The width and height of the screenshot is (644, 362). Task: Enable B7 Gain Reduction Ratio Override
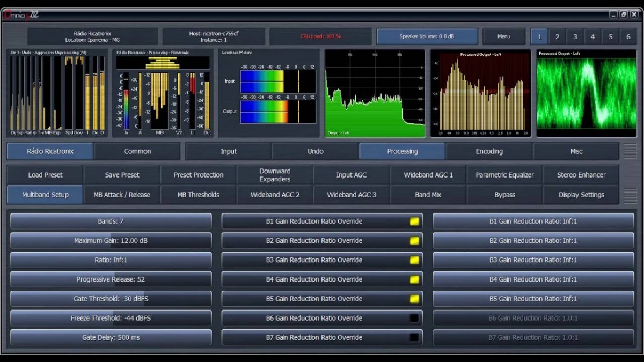[x=322, y=337]
